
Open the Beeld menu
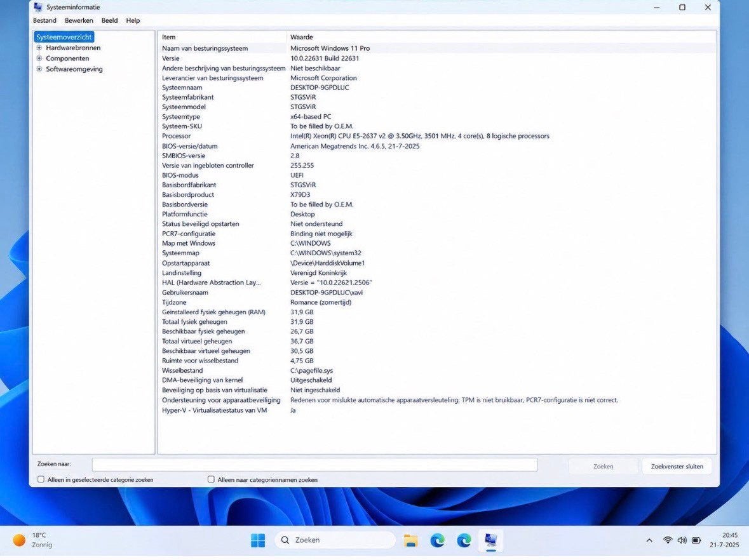109,20
